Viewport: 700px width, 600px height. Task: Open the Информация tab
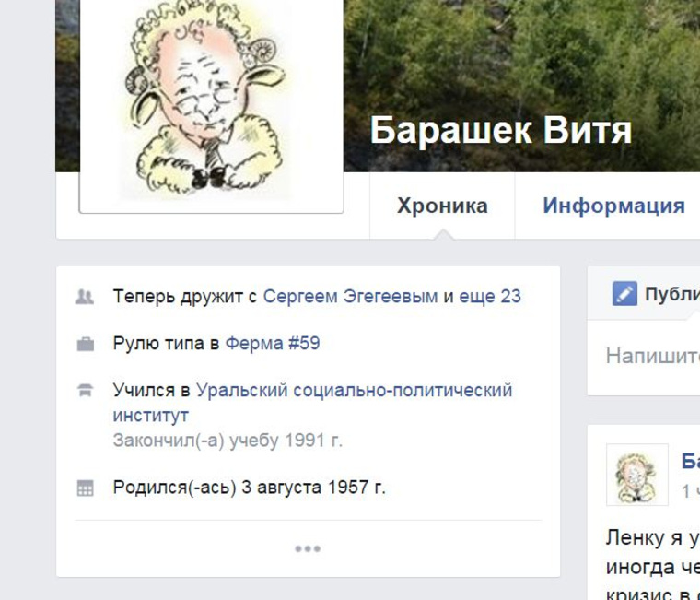(x=613, y=206)
